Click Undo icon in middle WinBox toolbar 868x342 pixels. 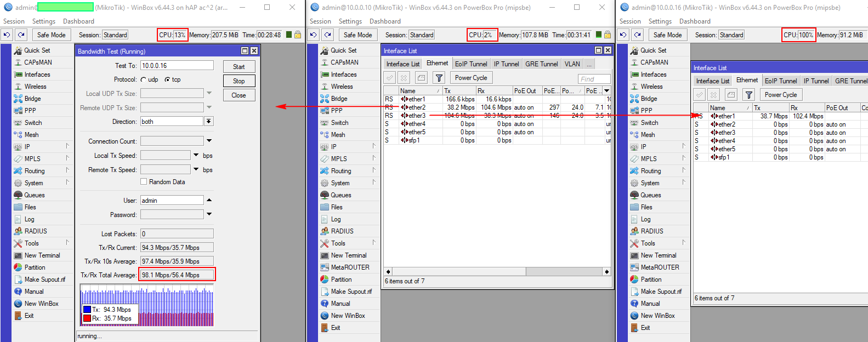(x=313, y=35)
